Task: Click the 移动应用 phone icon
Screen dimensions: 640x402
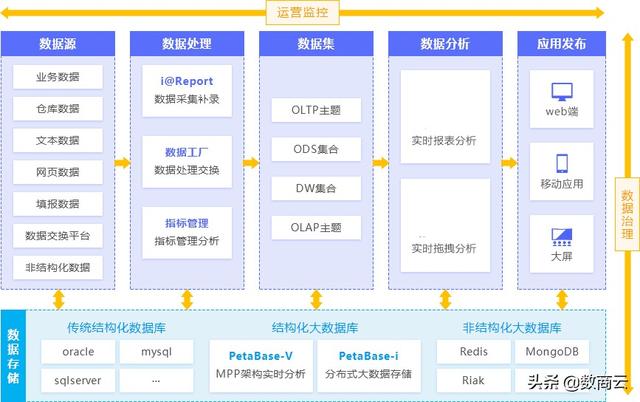Action: pyautogui.click(x=562, y=163)
